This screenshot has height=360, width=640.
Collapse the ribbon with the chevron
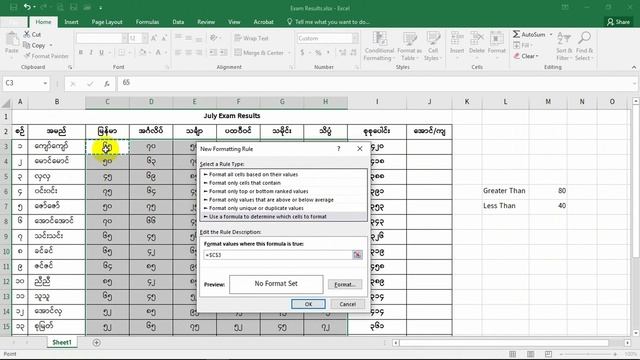pos(634,67)
